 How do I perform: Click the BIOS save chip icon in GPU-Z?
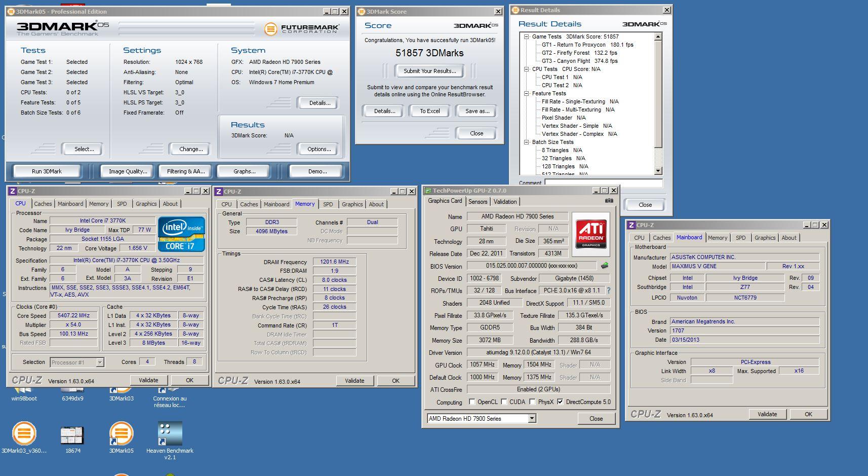pos(604,266)
